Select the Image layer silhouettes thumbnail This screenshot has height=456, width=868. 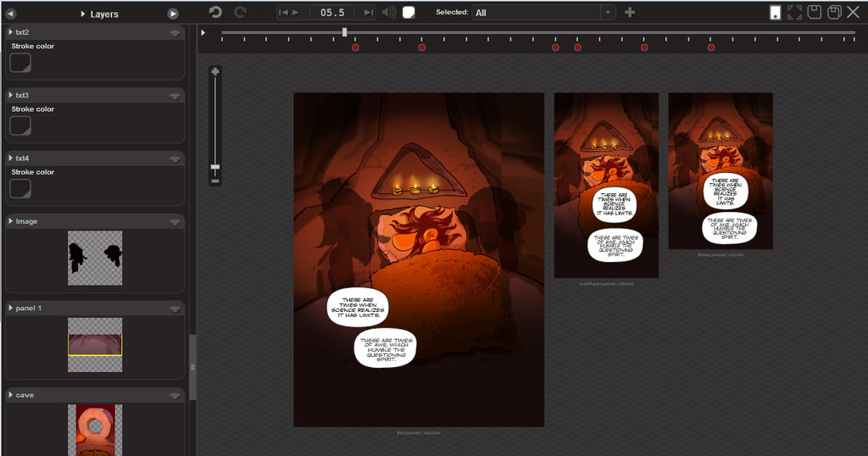coord(95,258)
